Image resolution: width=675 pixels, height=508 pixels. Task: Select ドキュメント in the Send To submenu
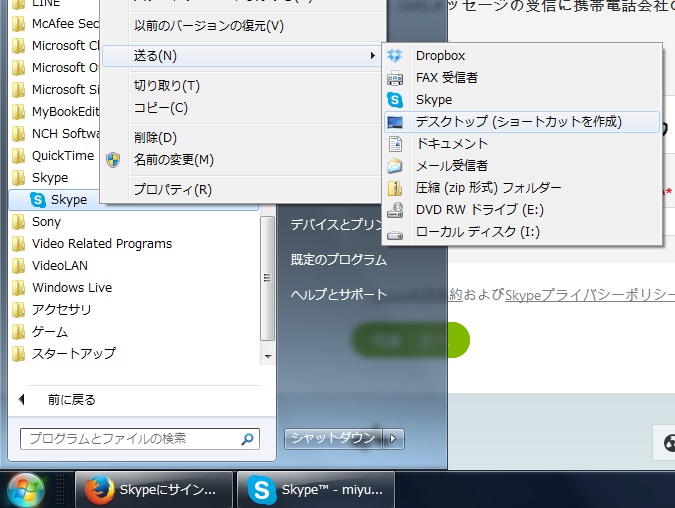[521, 143]
